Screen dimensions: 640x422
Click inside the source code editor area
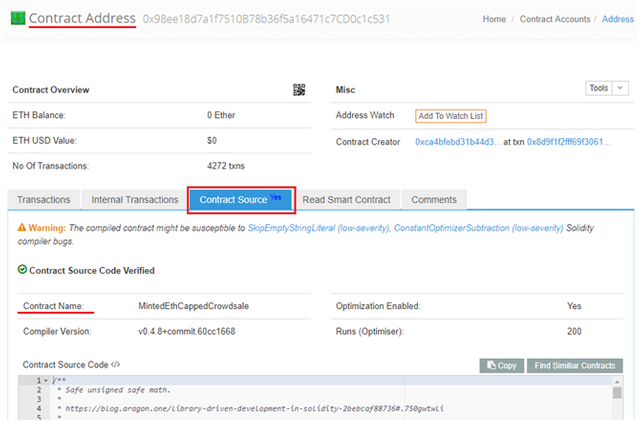coord(331,398)
